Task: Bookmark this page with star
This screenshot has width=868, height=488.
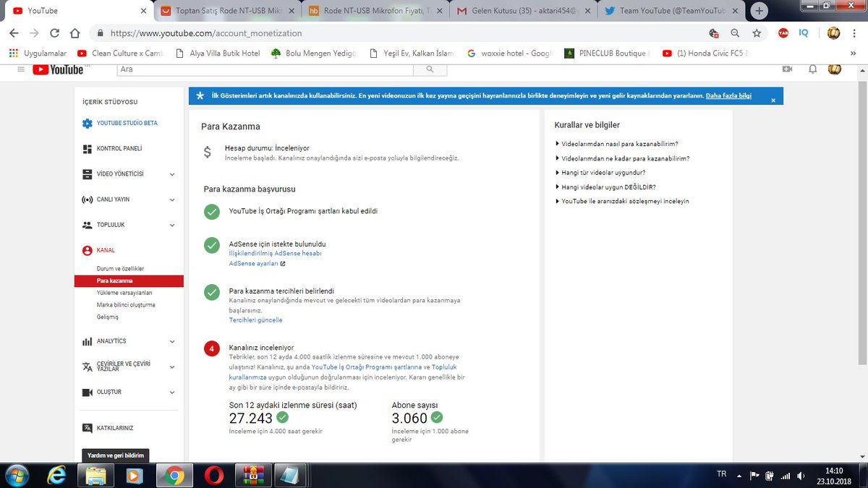Action: point(757,33)
